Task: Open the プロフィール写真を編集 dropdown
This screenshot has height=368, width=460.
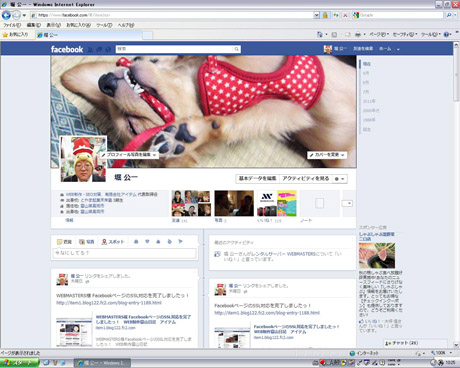Action: point(129,155)
